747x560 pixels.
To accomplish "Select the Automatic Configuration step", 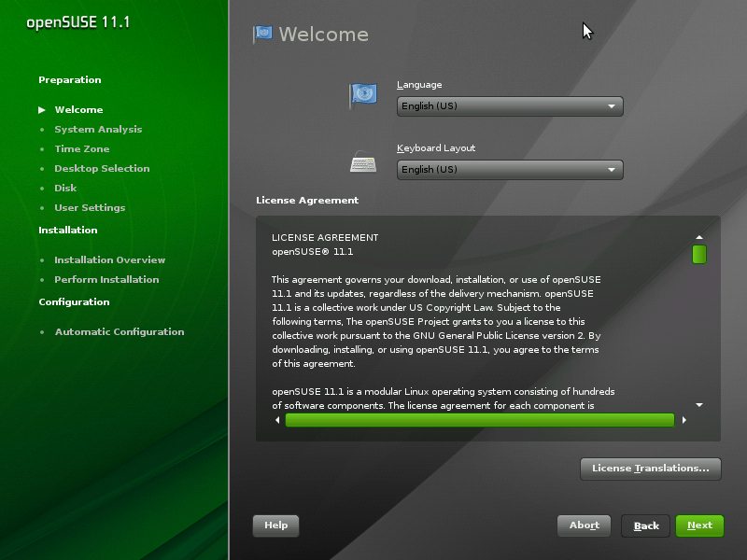I will click(120, 332).
